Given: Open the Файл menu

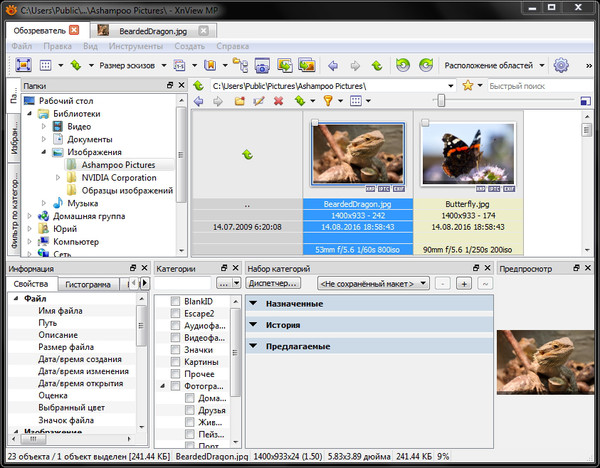Looking at the screenshot, I should click(21, 46).
